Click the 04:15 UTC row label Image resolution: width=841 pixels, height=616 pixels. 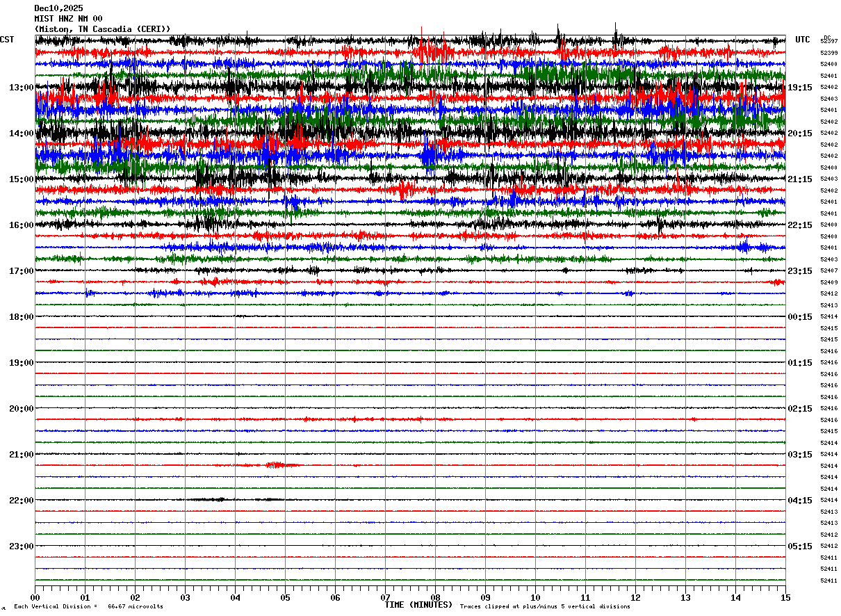pyautogui.click(x=800, y=501)
